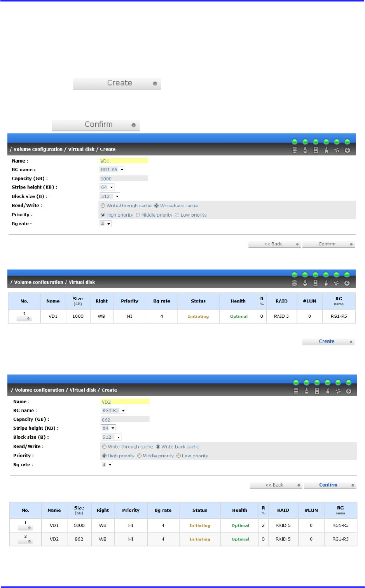The height and width of the screenshot is (588, 365).
Task: Select Write-through cache in the VD2 form
Action: tap(104, 446)
